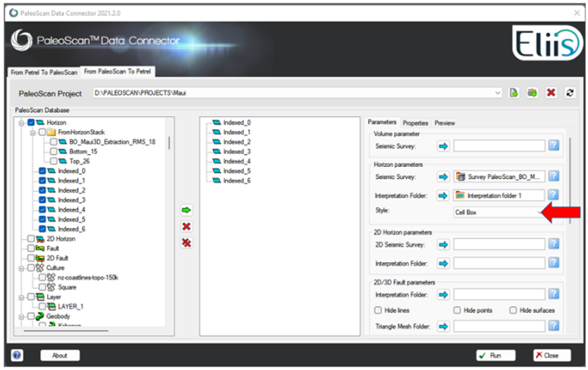Image resolution: width=588 pixels, height=370 pixels.
Task: Click help icon for Horizon Interpretation Folder
Action: (x=554, y=195)
